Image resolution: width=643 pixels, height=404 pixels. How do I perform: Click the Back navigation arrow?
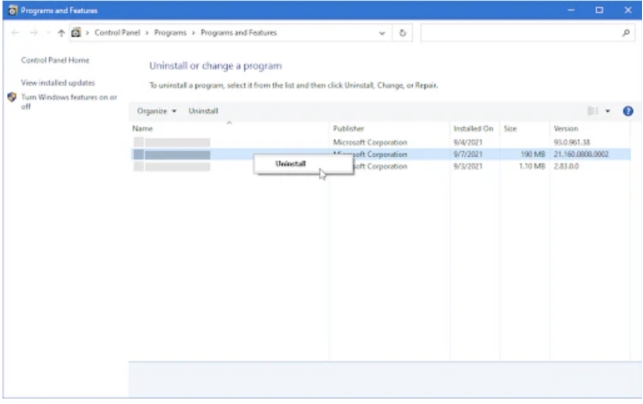coord(15,33)
